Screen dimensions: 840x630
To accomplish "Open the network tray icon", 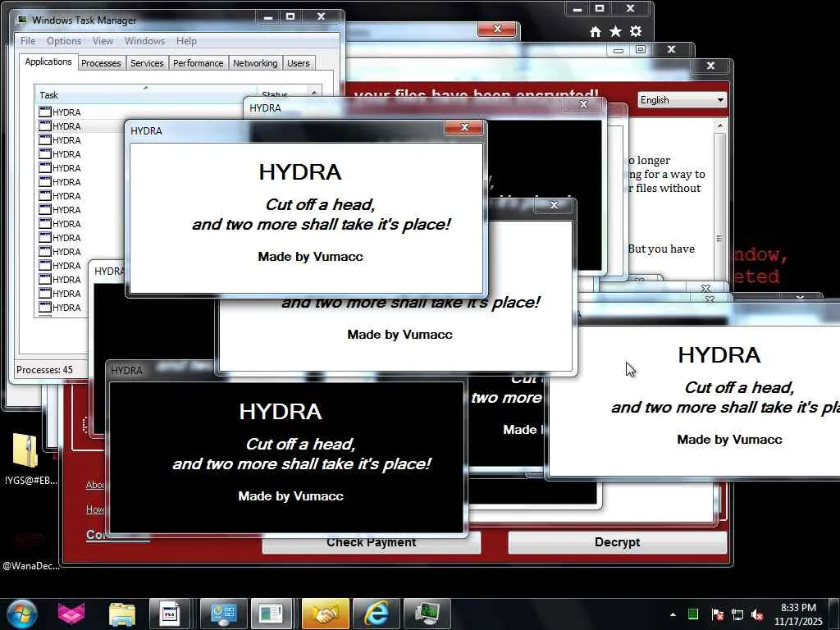I will [x=737, y=614].
